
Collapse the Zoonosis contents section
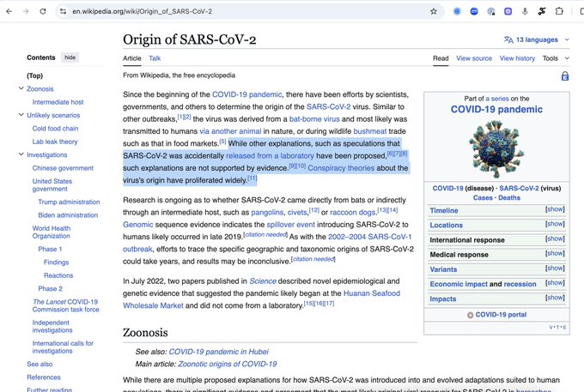coord(21,88)
